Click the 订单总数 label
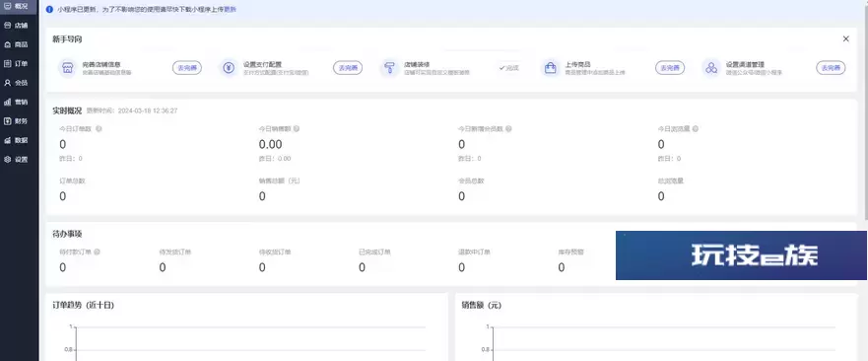868x361 pixels. [x=72, y=180]
